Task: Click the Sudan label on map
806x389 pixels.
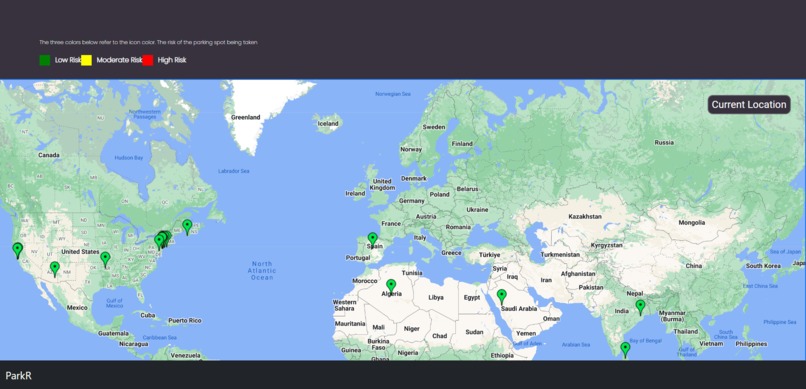Action: (x=474, y=332)
